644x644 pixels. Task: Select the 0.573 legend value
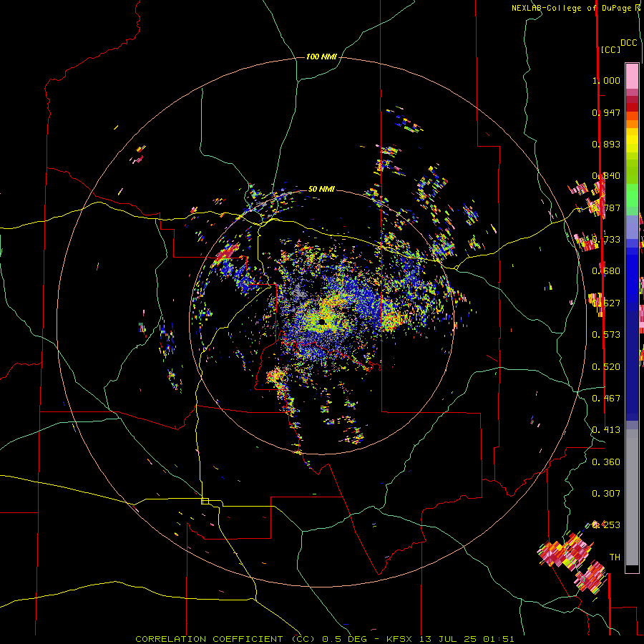pos(606,335)
